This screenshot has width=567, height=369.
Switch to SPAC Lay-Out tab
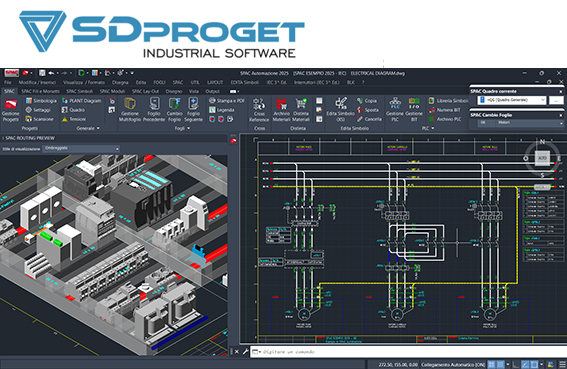point(145,91)
